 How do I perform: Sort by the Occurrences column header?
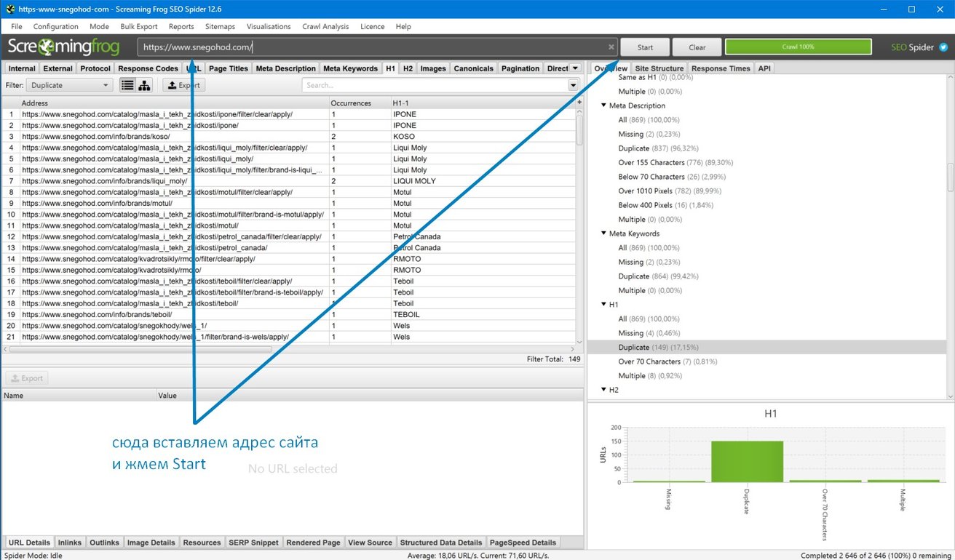pyautogui.click(x=360, y=103)
